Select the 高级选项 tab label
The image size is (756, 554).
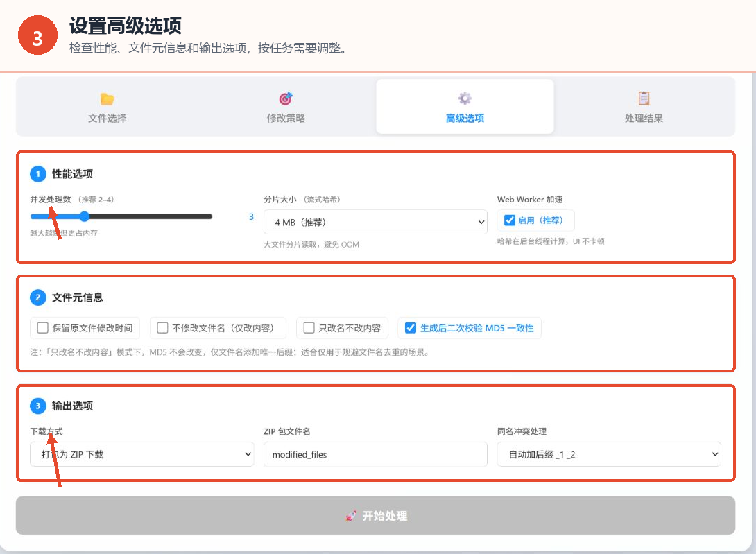465,118
